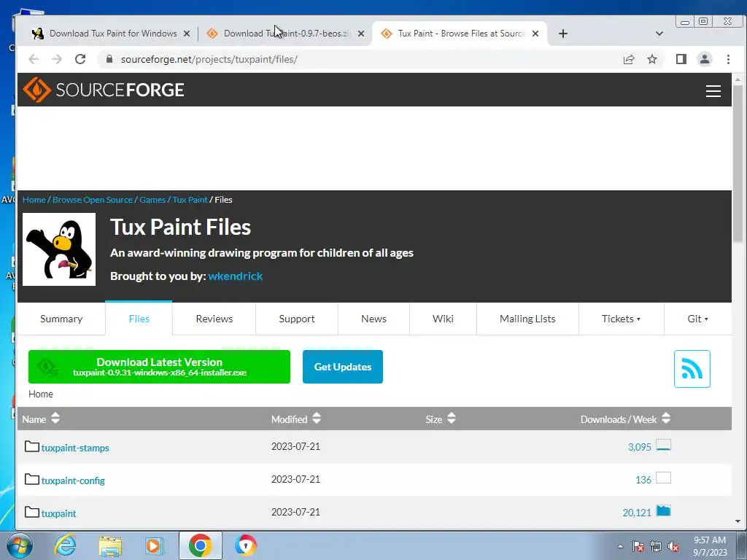Screen dimensions: 747x560
Task: Click the padlock site info icon
Action: (109, 59)
